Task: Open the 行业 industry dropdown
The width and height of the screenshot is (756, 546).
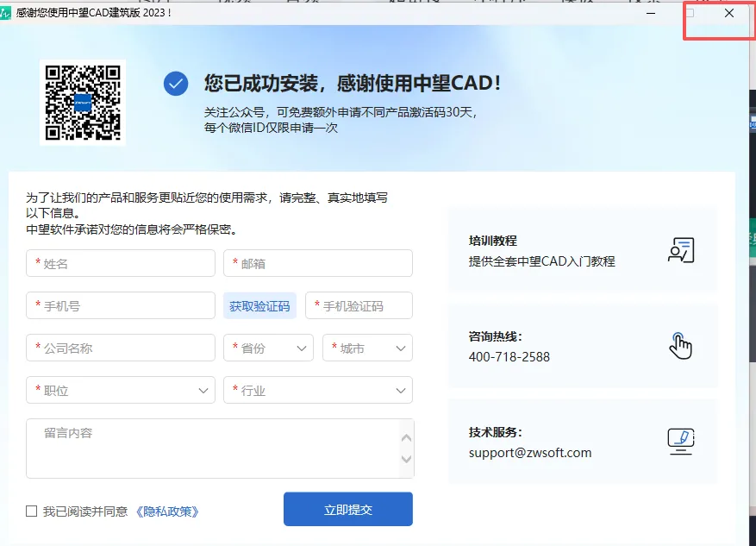Action: click(x=318, y=390)
